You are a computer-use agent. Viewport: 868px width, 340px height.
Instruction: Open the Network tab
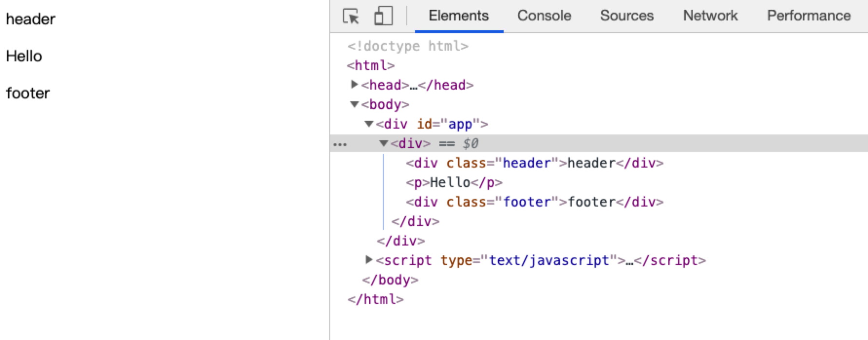click(x=710, y=16)
